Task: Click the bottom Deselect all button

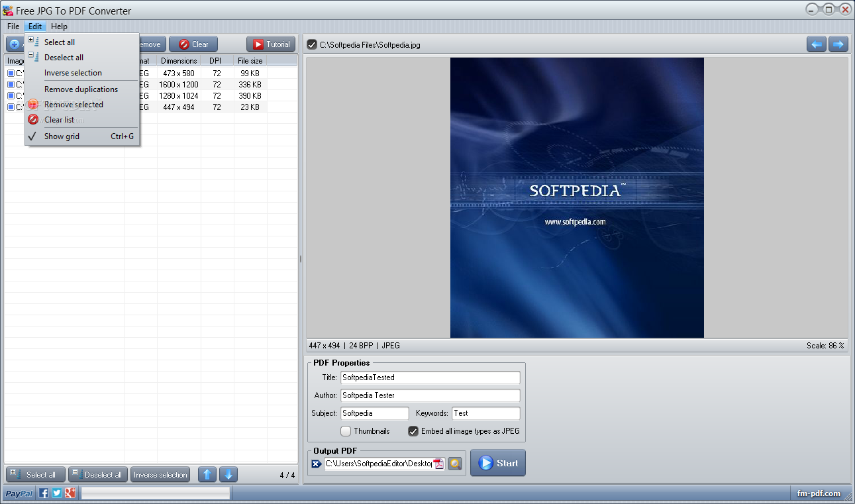Action: click(98, 475)
